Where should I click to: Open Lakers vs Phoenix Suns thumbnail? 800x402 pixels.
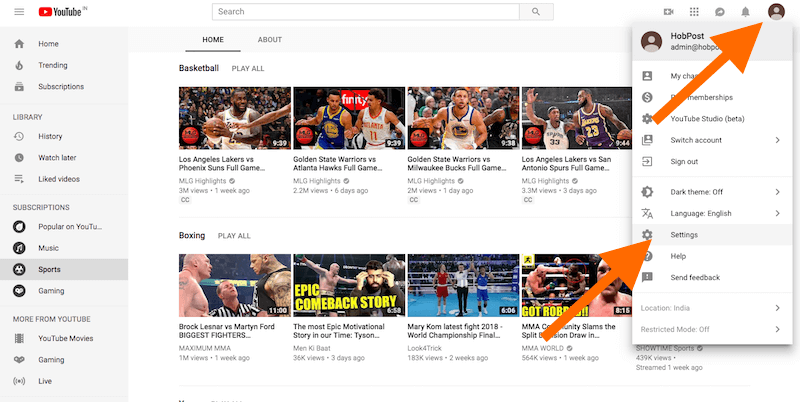tap(235, 118)
